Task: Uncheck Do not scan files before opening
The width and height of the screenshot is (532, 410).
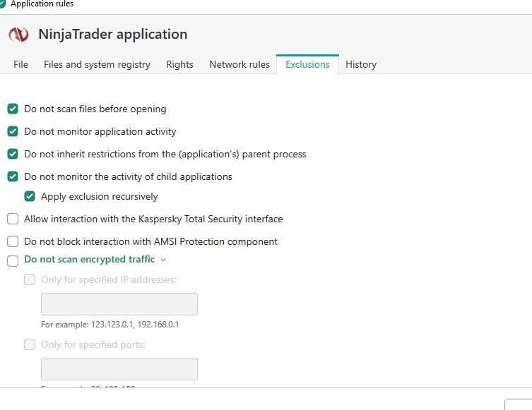Action: point(13,109)
